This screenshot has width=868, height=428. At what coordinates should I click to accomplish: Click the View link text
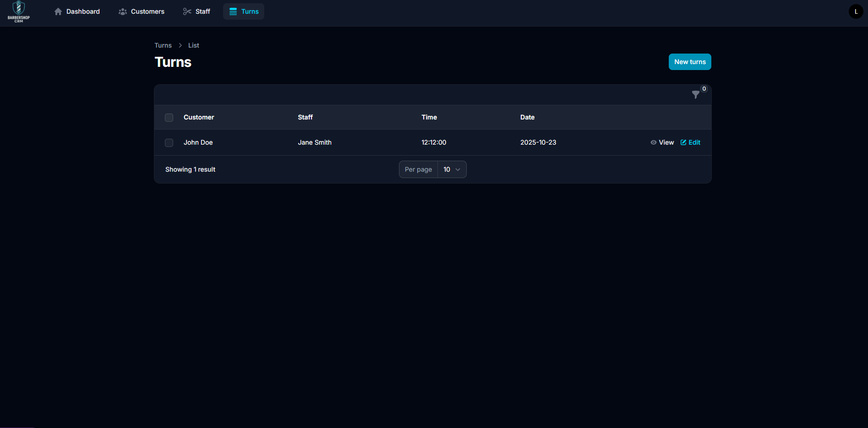666,142
